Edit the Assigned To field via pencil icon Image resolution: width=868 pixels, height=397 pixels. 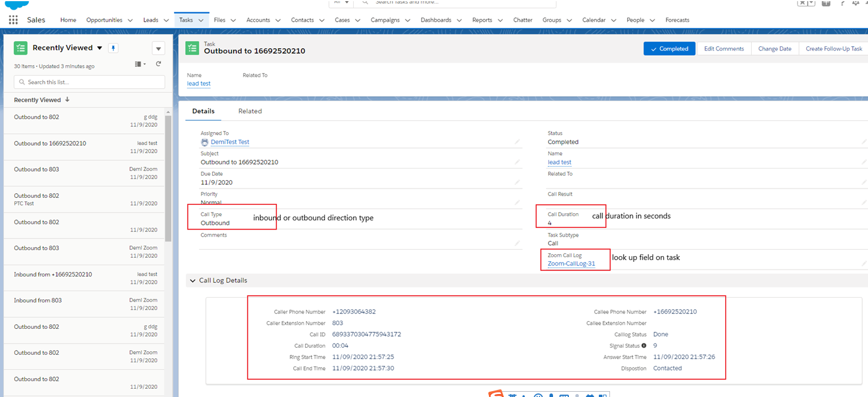[x=517, y=142]
